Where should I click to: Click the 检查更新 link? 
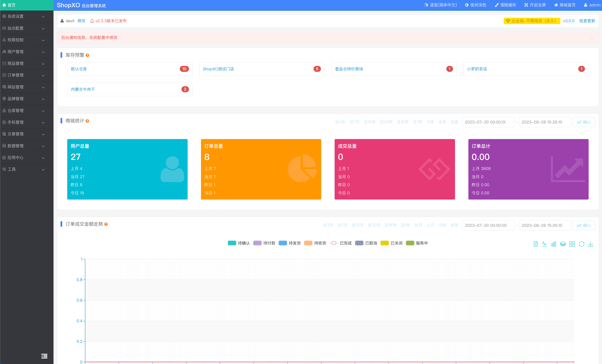pyautogui.click(x=587, y=21)
